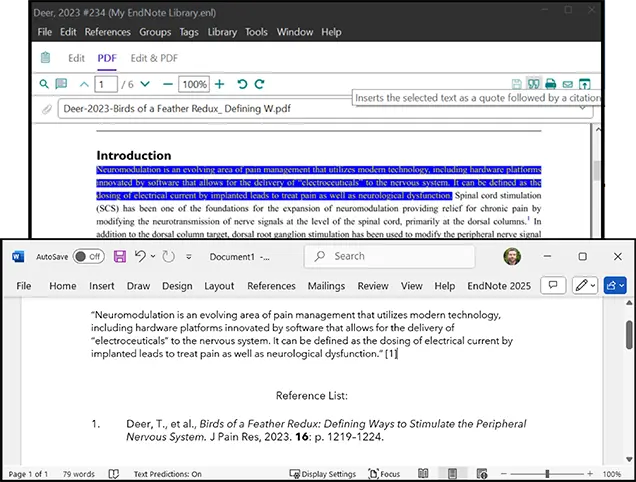Screen dimensions: 636x482
Task: Click the PDF search magnifier icon
Action: [43, 84]
